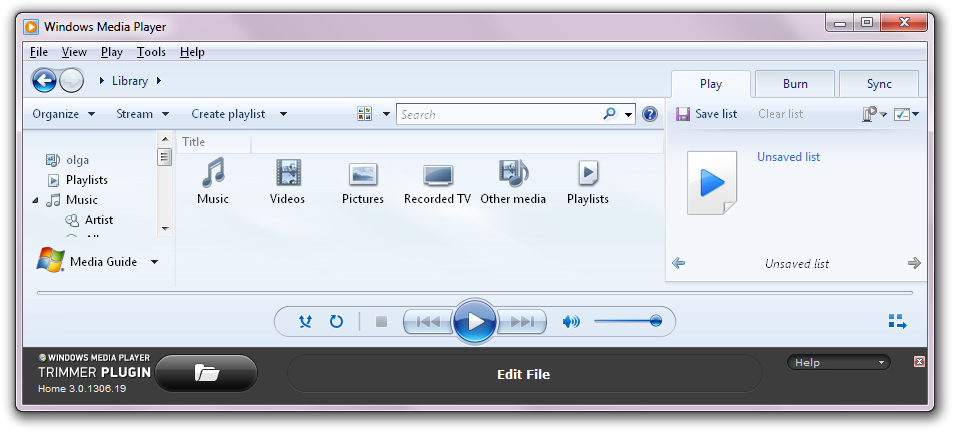The image size is (961, 433).
Task: Click the Unsaved list link
Action: (788, 157)
